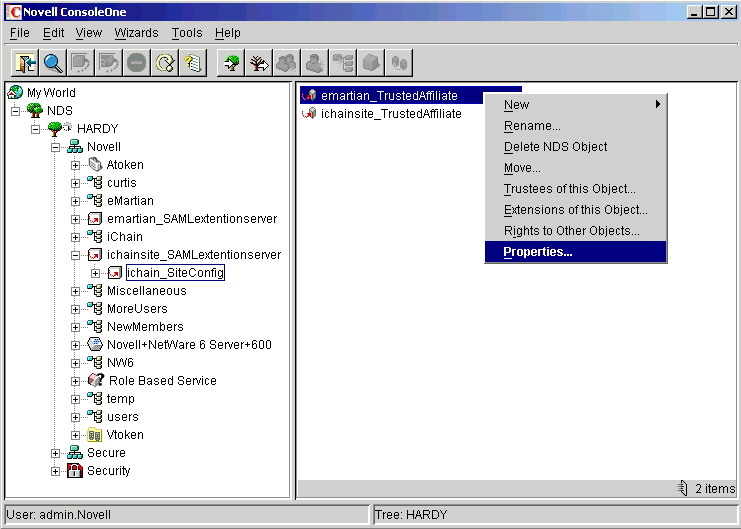Select the Miscellaneous container label
The width and height of the screenshot is (741, 529).
pyautogui.click(x=146, y=290)
